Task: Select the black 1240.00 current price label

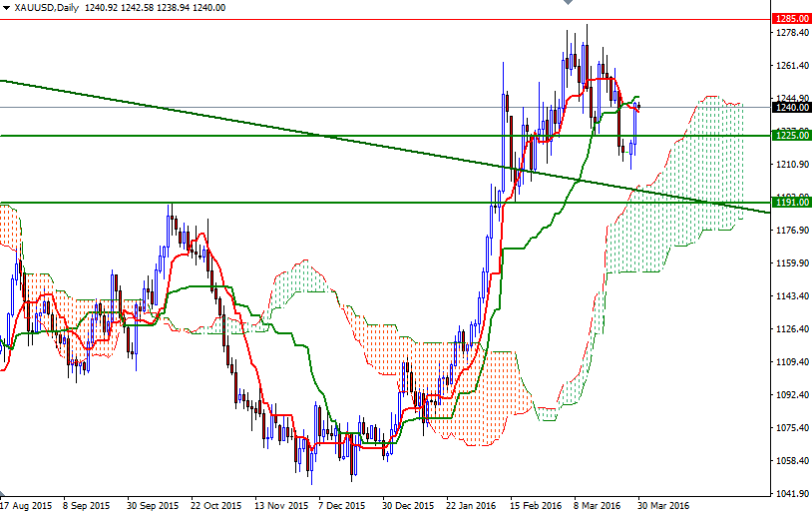Action: (792, 107)
